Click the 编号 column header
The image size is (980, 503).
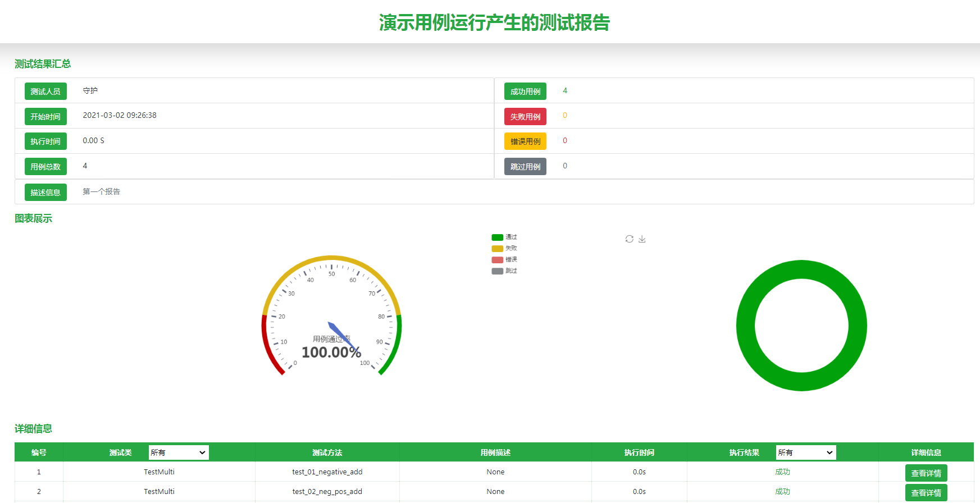coord(39,452)
